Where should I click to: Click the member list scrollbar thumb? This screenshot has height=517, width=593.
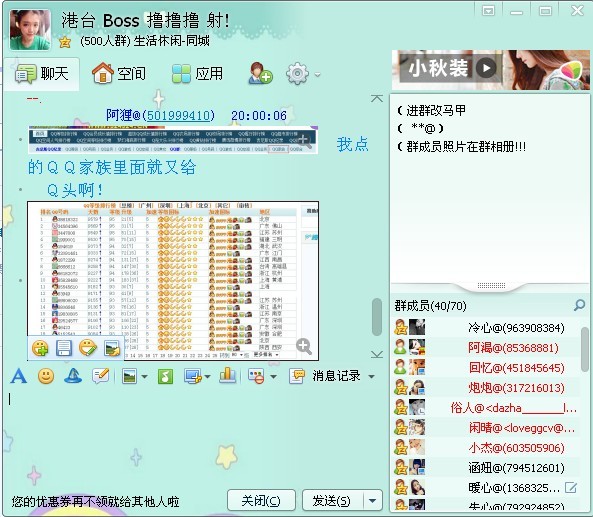point(585,349)
